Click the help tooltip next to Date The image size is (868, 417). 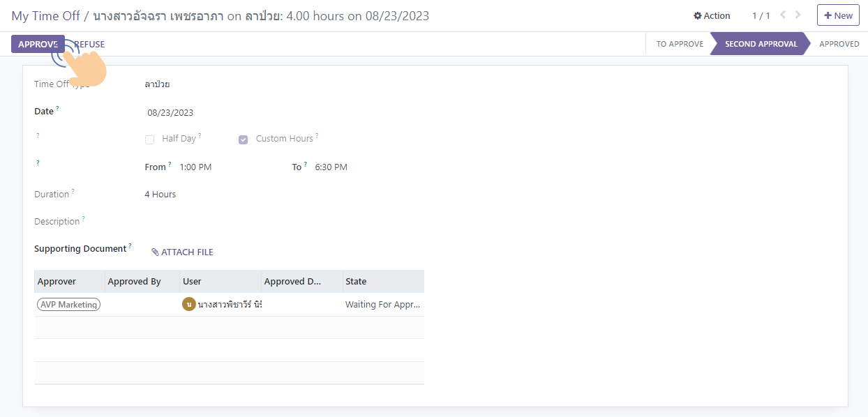coord(57,109)
